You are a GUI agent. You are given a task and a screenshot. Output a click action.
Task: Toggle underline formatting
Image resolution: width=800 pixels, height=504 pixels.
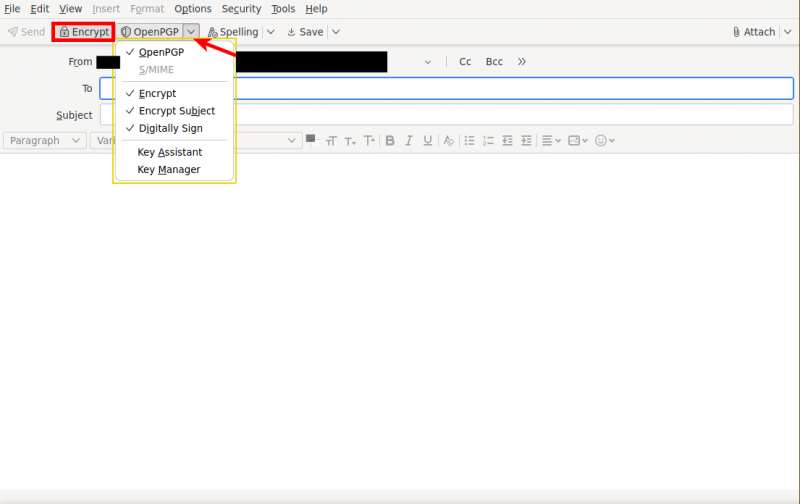point(428,141)
